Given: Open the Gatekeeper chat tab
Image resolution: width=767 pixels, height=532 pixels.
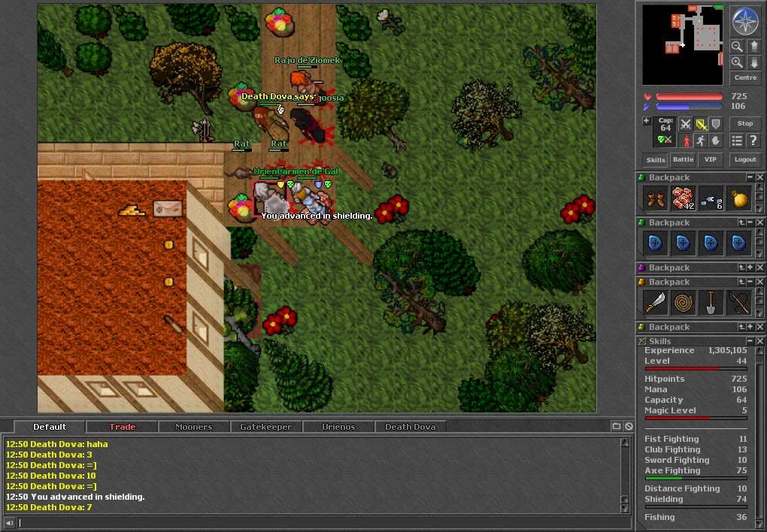Looking at the screenshot, I should tap(266, 427).
